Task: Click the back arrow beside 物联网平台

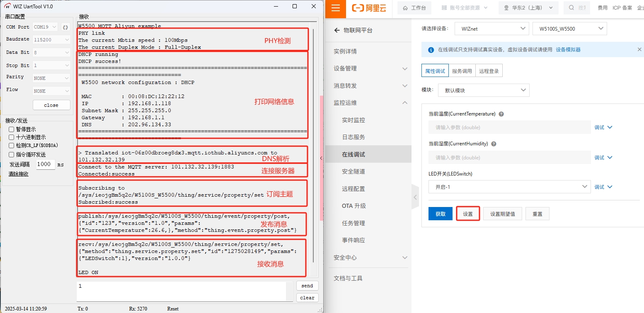Action: click(337, 30)
